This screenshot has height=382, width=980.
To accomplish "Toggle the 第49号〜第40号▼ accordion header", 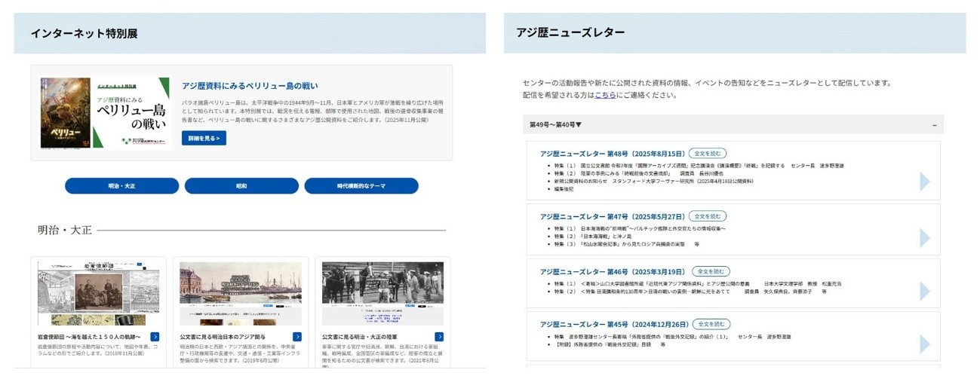I will pyautogui.click(x=556, y=125).
